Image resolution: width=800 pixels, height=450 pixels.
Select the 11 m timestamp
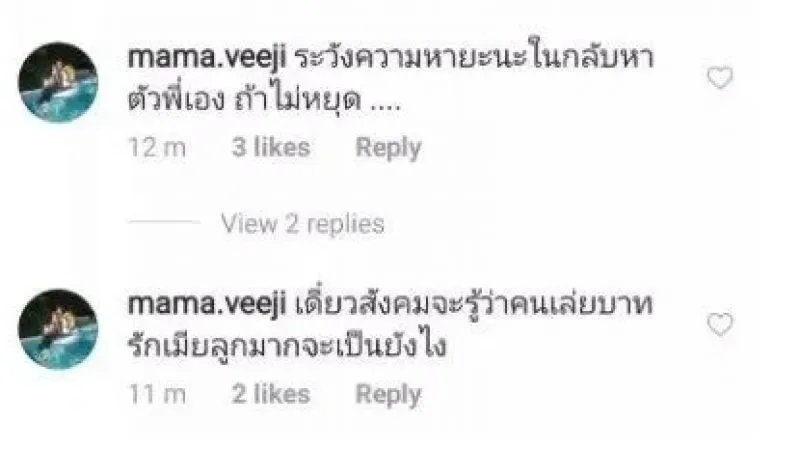(157, 394)
